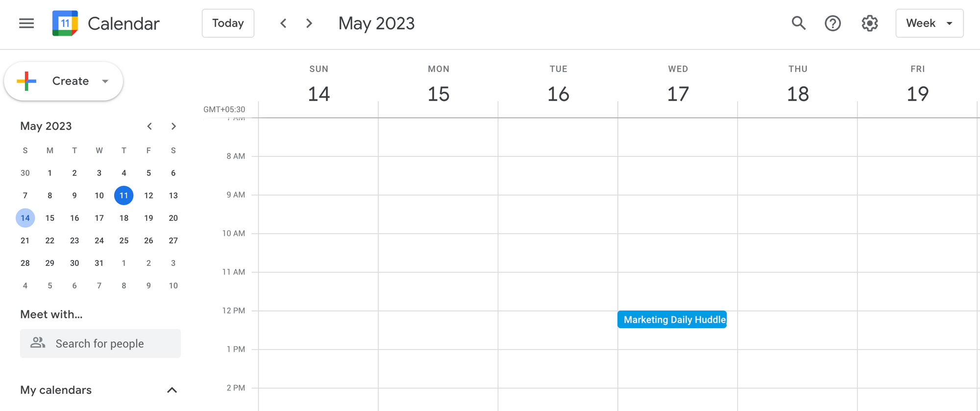
Task: Select date 25 in mini calendar
Action: click(123, 240)
